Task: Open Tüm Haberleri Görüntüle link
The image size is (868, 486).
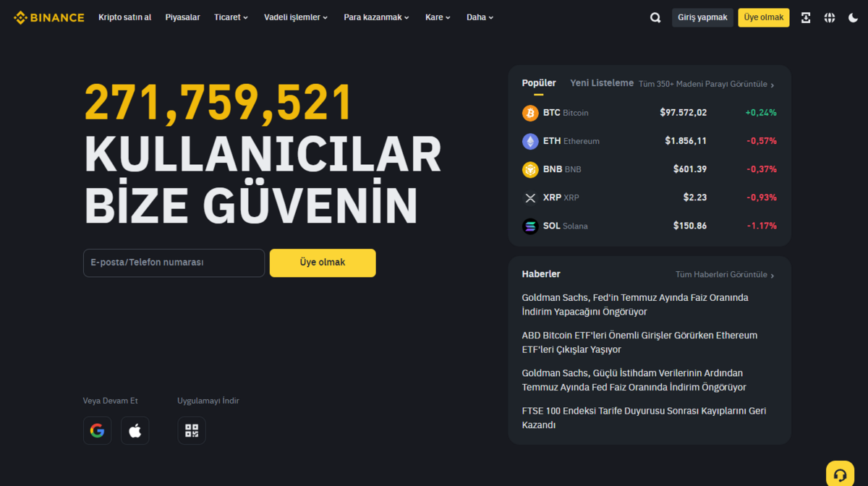Action: pyautogui.click(x=725, y=275)
